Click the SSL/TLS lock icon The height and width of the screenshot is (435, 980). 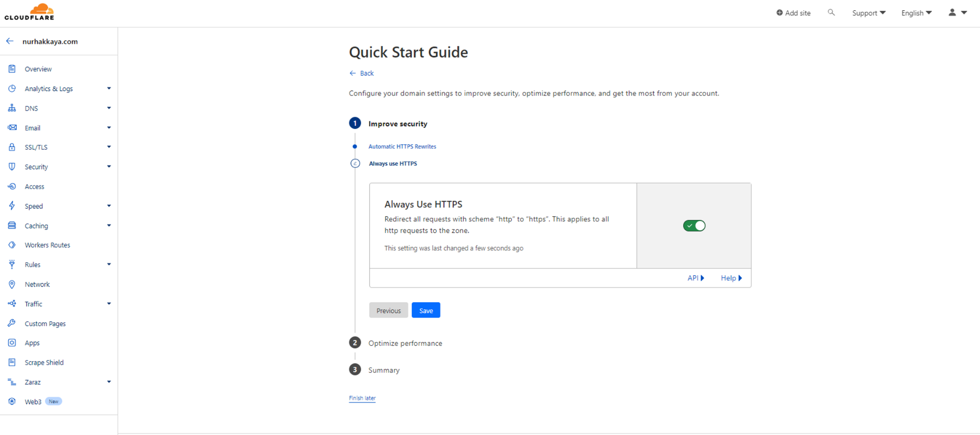(12, 147)
